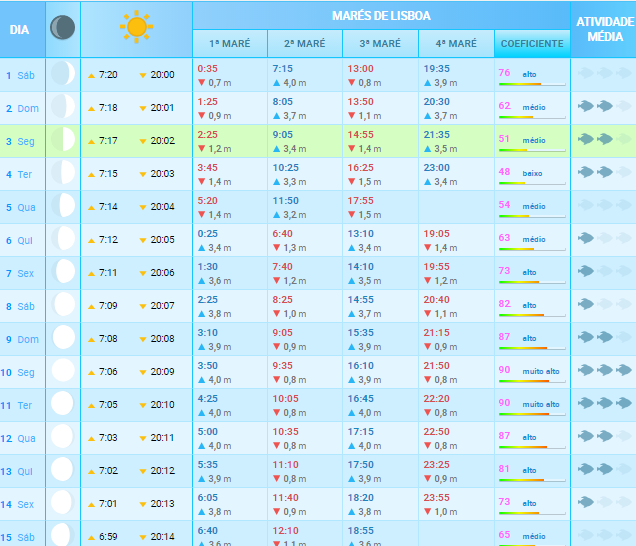The image size is (636, 546).
Task: Click first fish activity icon for 2 Dom
Action: [x=585, y=106]
